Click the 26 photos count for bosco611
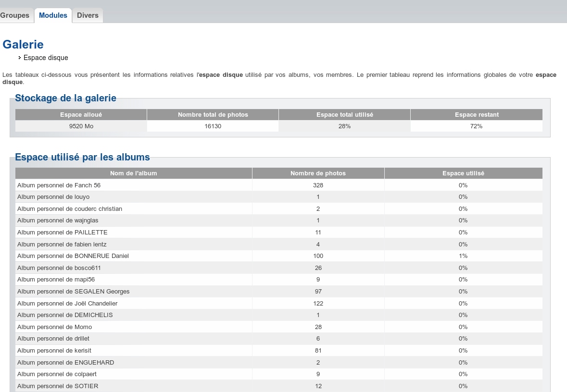 pos(318,268)
